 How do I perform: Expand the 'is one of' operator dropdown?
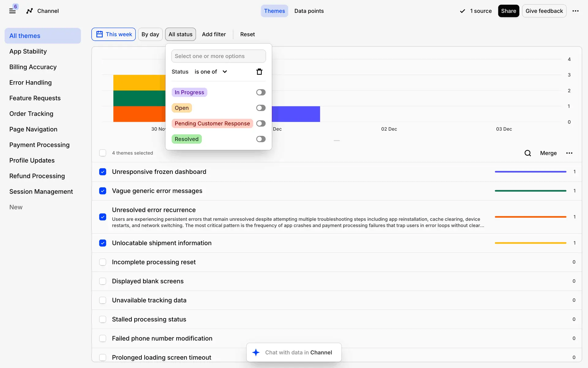click(211, 72)
